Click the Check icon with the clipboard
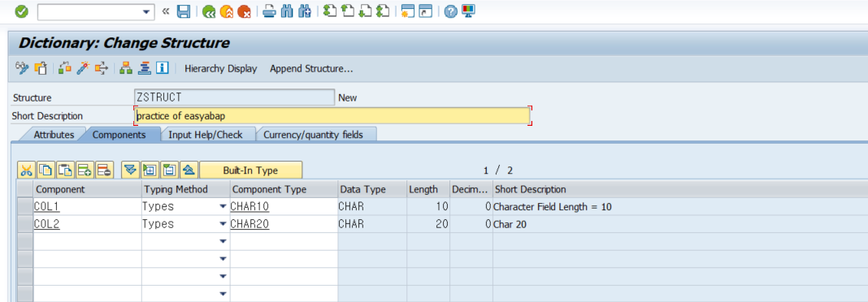 click(41, 68)
